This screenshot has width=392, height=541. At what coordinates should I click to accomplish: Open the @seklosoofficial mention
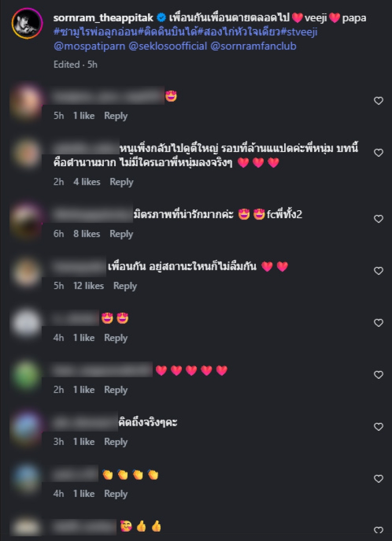[x=168, y=46]
